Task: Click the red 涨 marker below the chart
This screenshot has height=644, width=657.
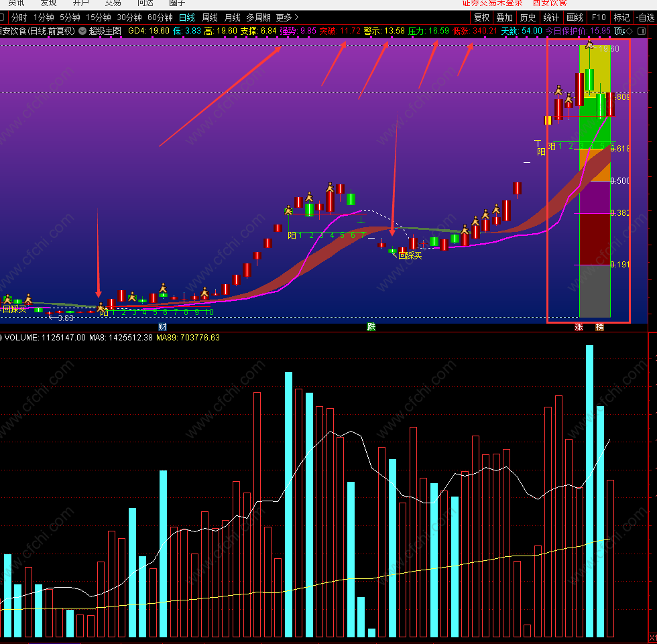Action: pos(579,327)
